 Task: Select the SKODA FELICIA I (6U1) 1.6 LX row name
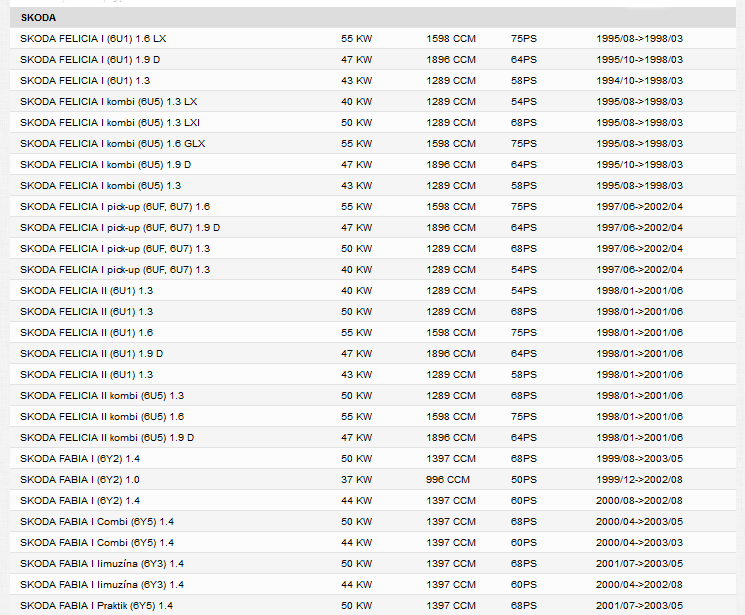(93, 39)
